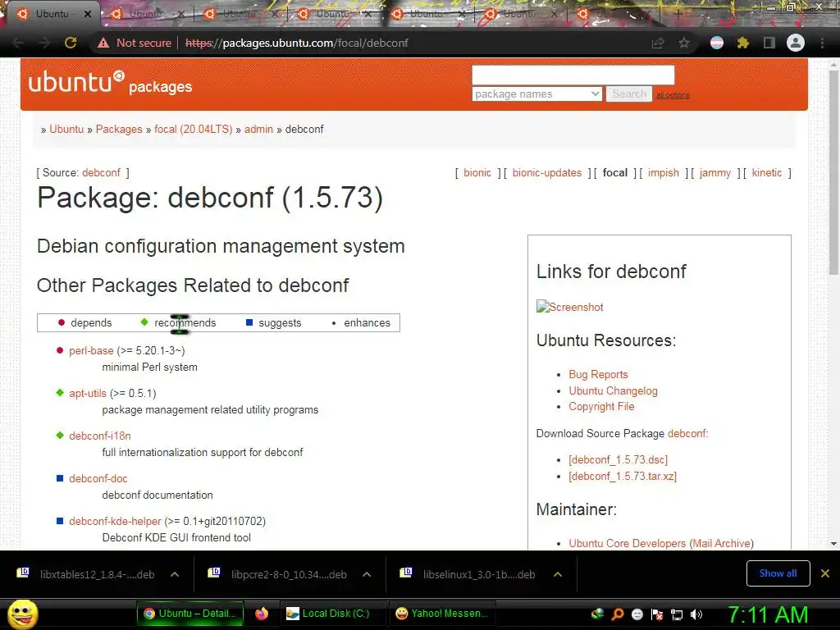This screenshot has width=840, height=630.
Task: Launch Firefox from the taskbar
Action: [262, 614]
